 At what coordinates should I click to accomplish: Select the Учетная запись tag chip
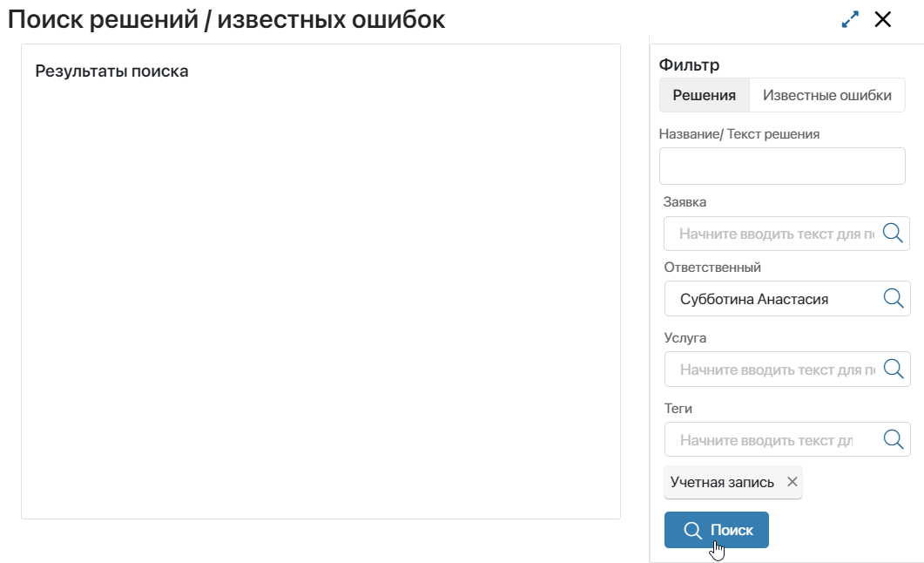pyautogui.click(x=723, y=482)
